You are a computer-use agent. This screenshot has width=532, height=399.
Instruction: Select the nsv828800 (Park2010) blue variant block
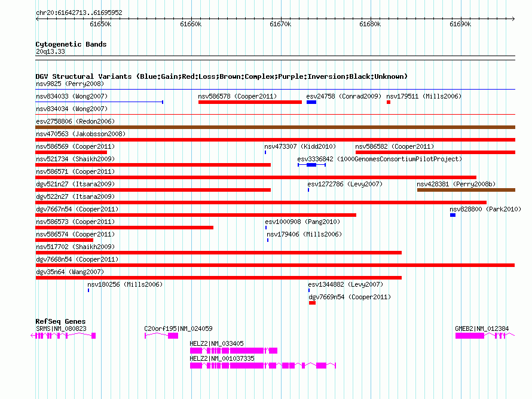click(x=452, y=215)
